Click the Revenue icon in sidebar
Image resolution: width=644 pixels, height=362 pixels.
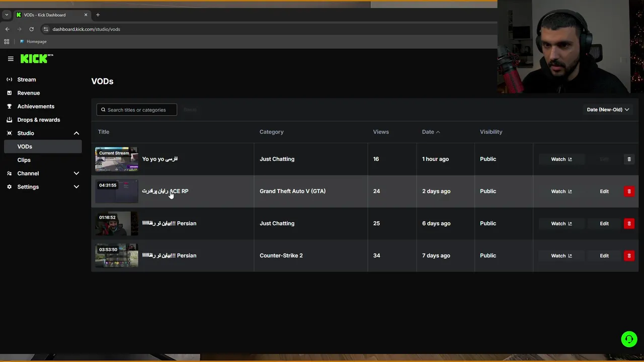pos(10,93)
